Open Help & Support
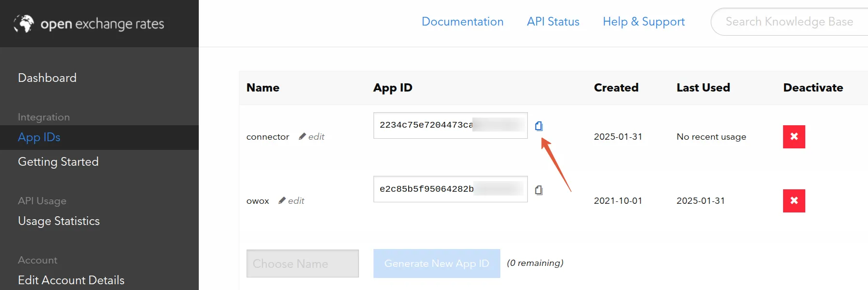 point(644,22)
